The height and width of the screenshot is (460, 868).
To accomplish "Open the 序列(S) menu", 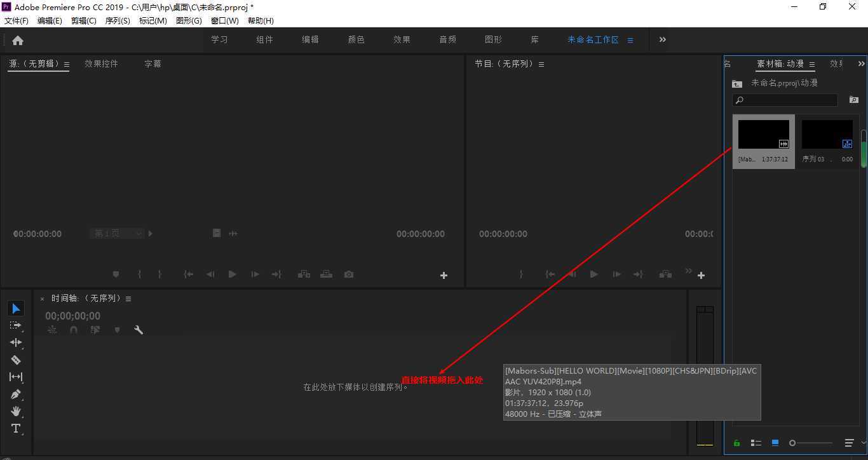I will (118, 21).
